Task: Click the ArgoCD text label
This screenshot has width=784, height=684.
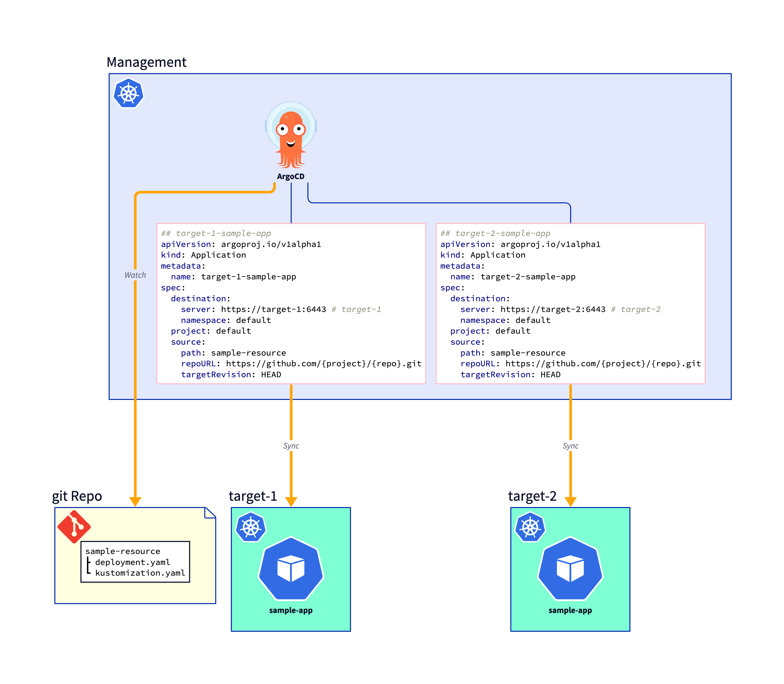Action: click(x=291, y=176)
